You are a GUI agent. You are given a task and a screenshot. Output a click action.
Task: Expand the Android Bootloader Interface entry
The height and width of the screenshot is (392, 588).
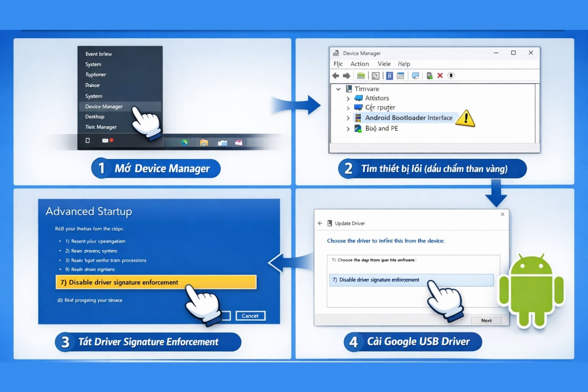(x=348, y=118)
